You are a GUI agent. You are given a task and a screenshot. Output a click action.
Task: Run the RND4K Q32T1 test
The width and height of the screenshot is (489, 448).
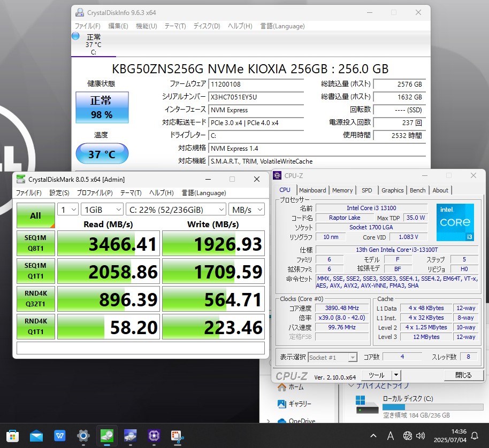pyautogui.click(x=35, y=298)
